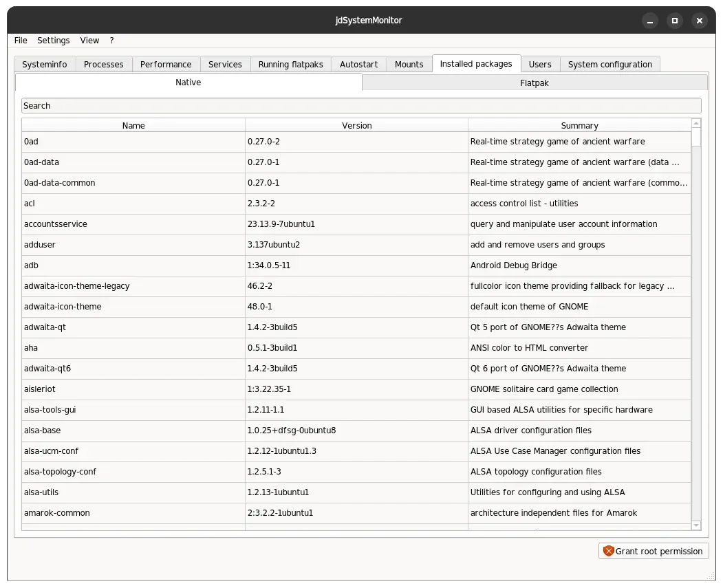This screenshot has height=588, width=723.
Task: Click the scrollbar up arrow
Action: pyautogui.click(x=696, y=123)
